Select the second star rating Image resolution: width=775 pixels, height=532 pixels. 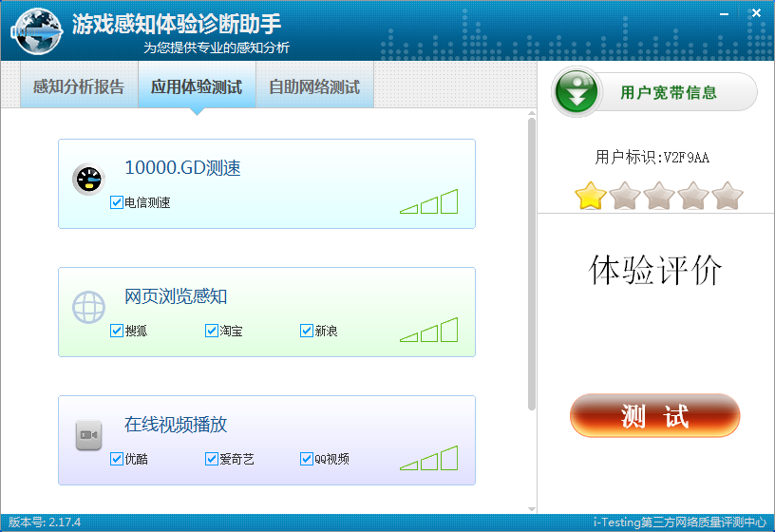point(625,196)
